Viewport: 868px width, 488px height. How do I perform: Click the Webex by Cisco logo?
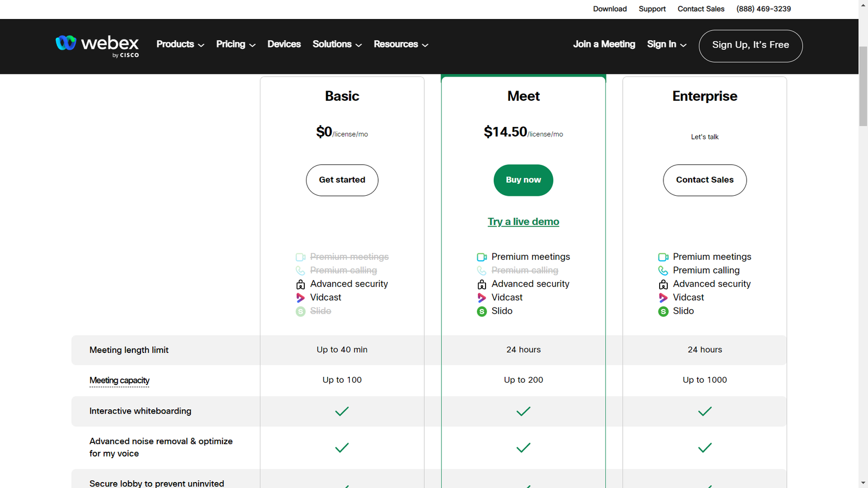[97, 46]
